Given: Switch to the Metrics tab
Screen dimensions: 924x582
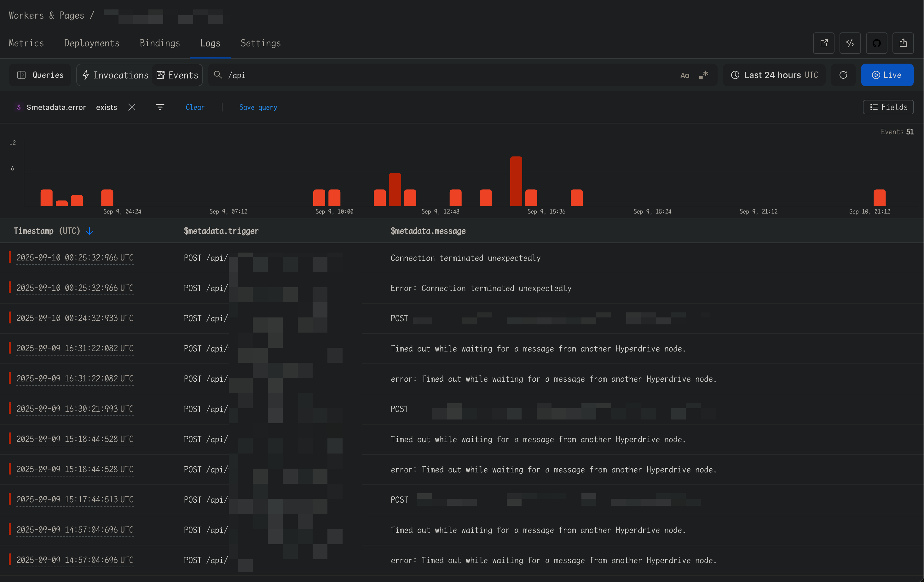Looking at the screenshot, I should 26,43.
